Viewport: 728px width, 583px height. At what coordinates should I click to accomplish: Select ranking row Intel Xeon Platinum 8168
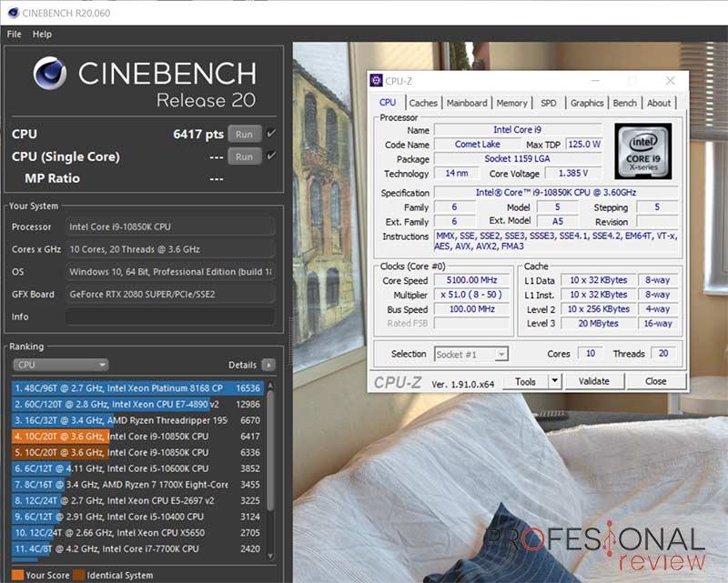138,388
